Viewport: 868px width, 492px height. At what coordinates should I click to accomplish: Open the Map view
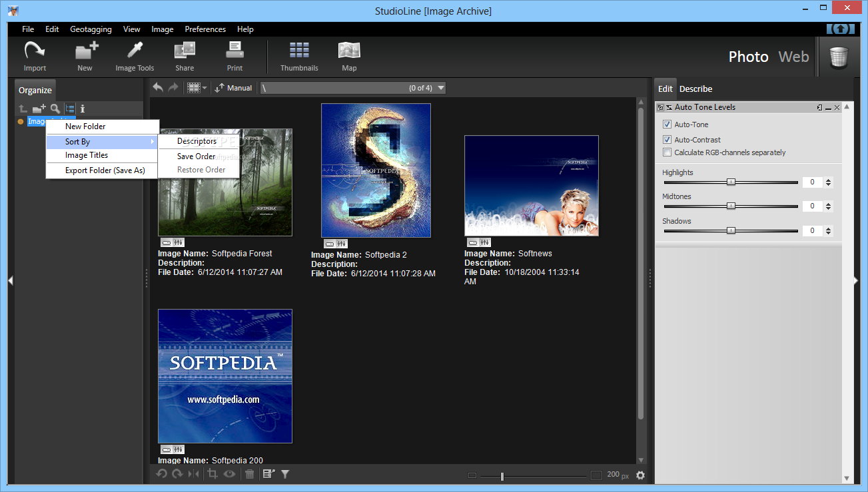point(349,56)
